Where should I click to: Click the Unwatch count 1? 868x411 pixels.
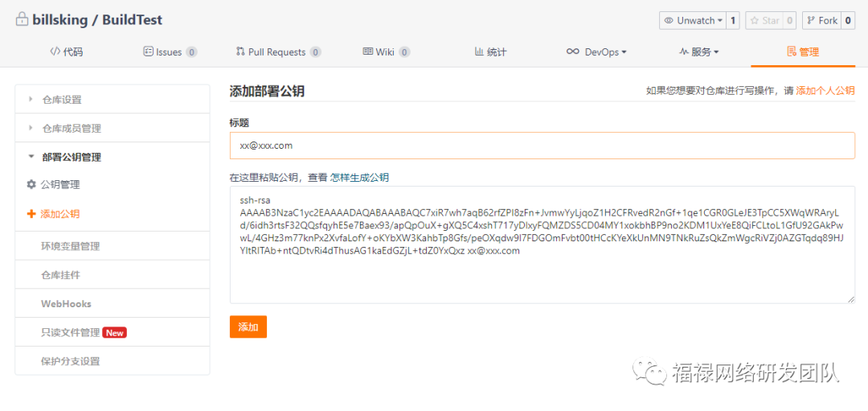733,20
